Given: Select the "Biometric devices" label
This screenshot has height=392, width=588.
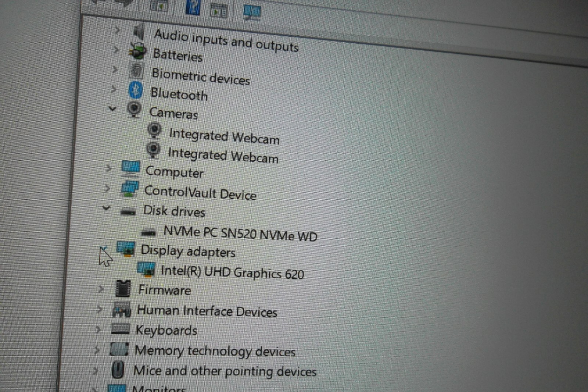Looking at the screenshot, I should (201, 76).
